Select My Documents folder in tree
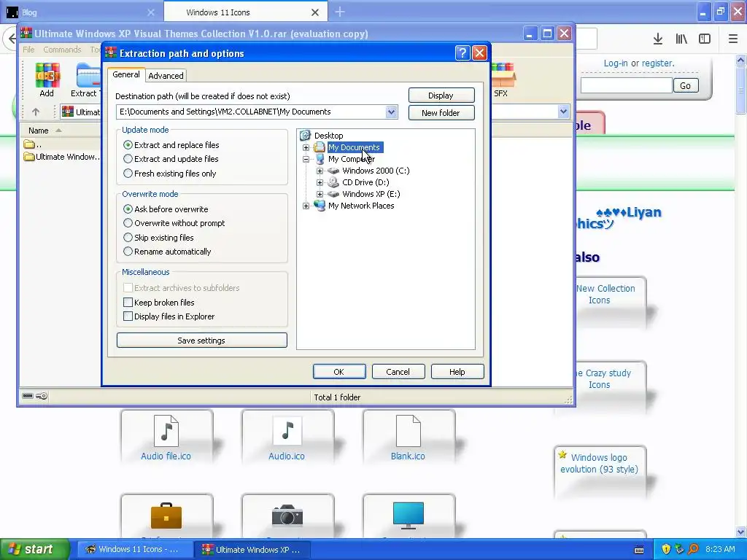Viewport: 747px width, 560px height. pos(354,147)
